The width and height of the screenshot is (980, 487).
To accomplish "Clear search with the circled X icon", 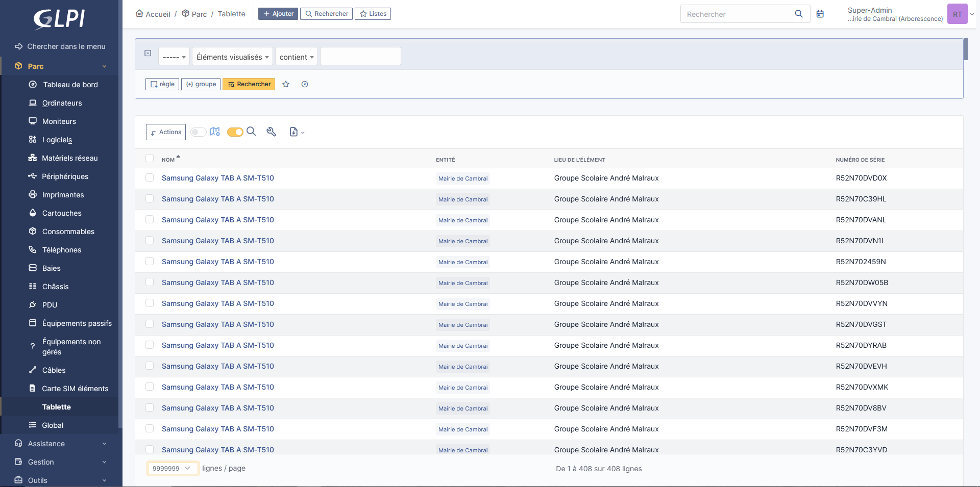I will tap(305, 84).
